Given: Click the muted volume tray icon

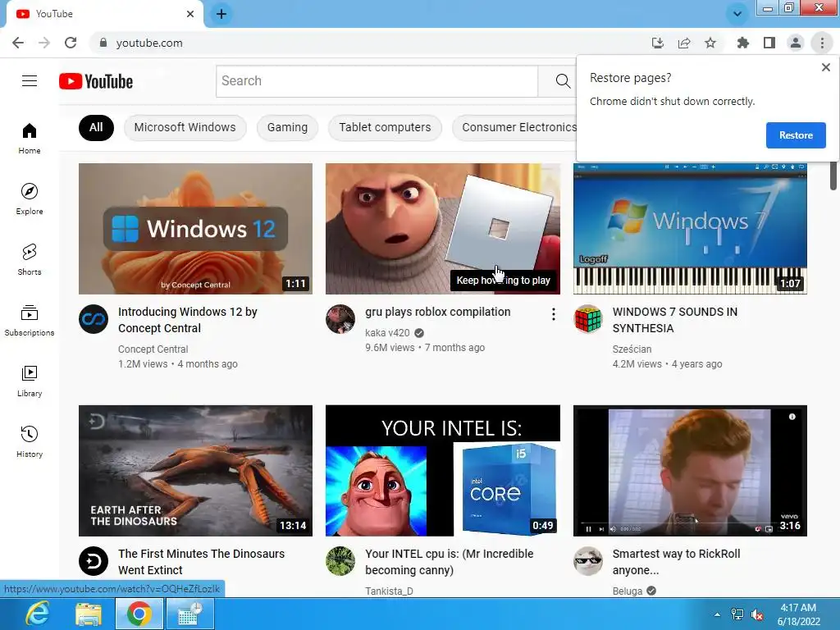Looking at the screenshot, I should [757, 615].
